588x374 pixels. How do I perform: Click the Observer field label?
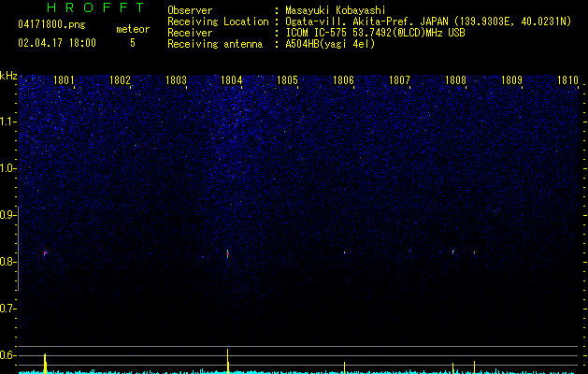[190, 10]
